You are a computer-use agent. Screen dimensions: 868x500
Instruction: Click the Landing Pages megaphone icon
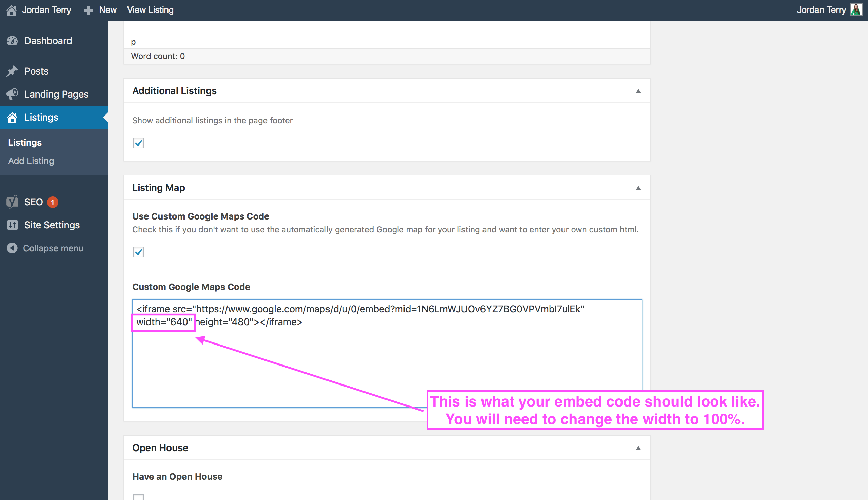(12, 94)
